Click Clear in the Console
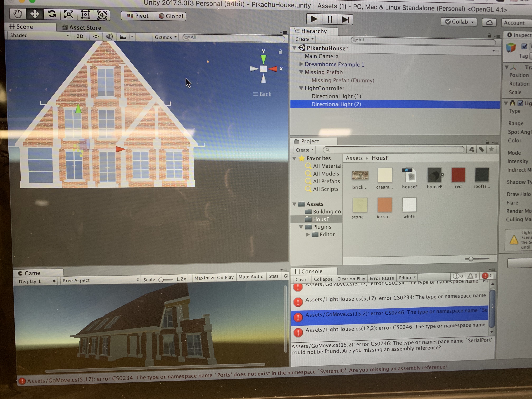 coord(301,279)
